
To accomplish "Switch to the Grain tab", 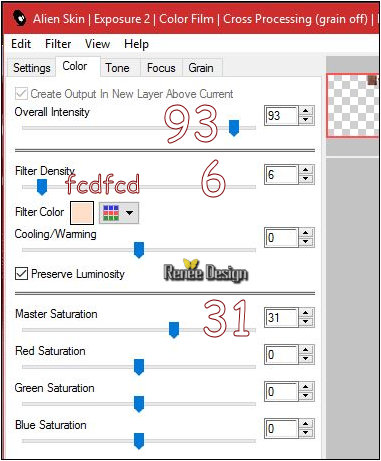I will 201,68.
